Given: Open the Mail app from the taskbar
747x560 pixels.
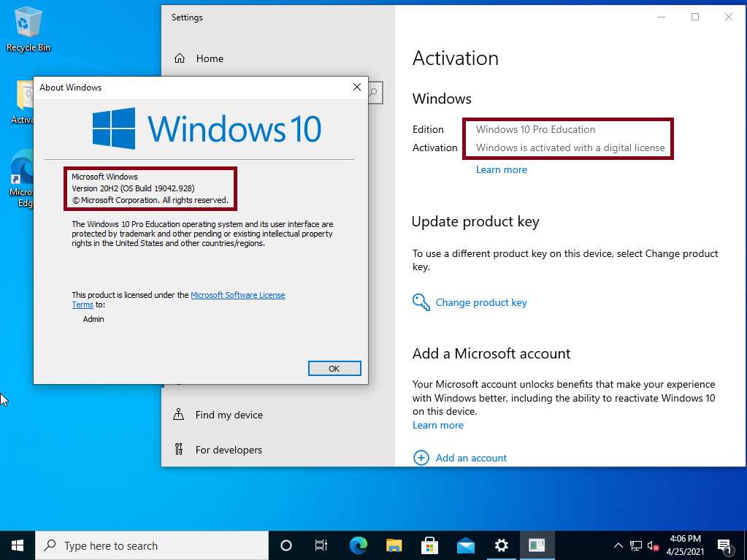Looking at the screenshot, I should pos(465,545).
